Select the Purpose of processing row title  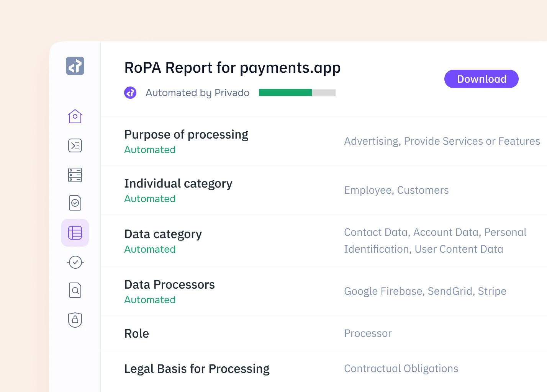tap(186, 135)
